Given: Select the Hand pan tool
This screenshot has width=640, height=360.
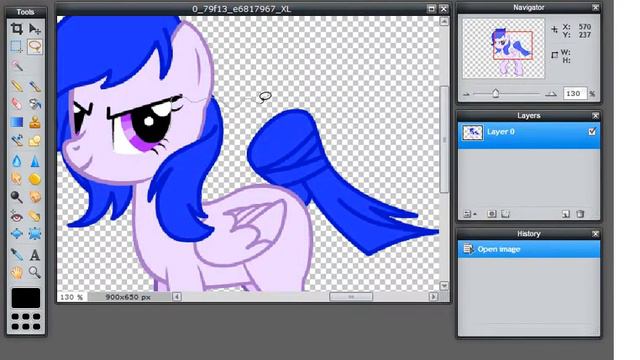Looking at the screenshot, I should point(17,272).
